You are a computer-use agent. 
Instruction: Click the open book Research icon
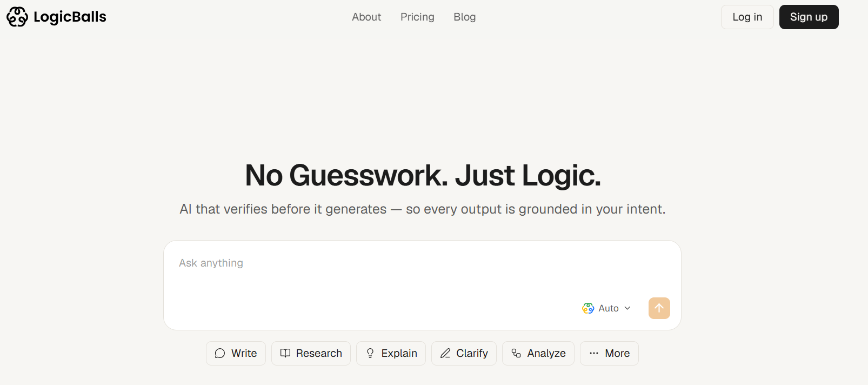(x=285, y=353)
